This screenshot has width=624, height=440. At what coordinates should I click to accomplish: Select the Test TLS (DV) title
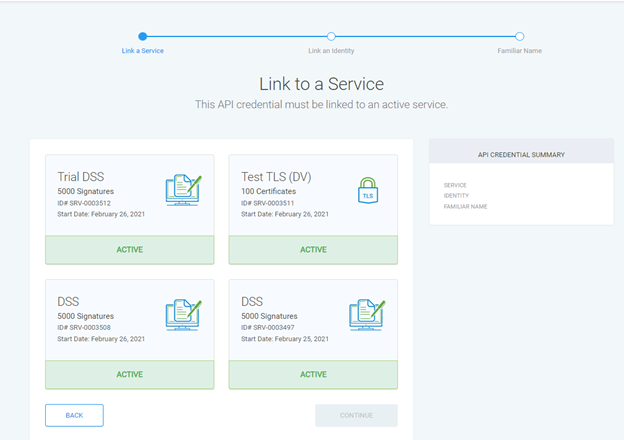(x=276, y=177)
